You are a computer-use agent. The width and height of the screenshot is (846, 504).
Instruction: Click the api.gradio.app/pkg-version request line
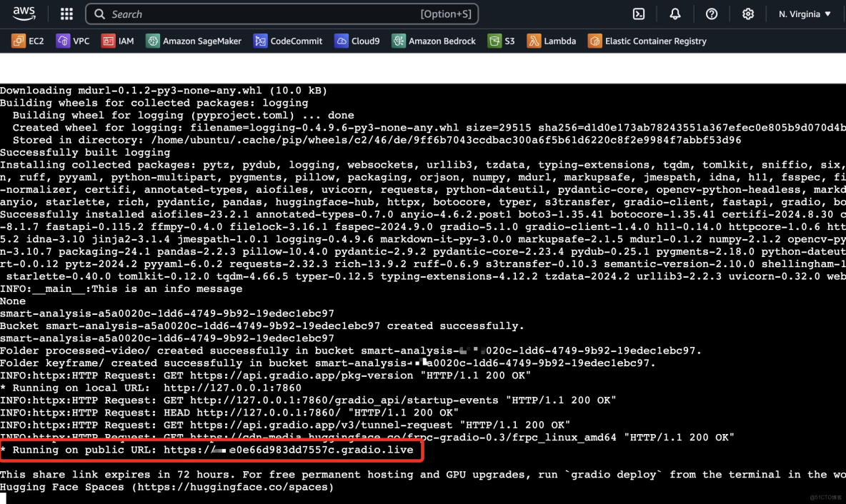266,376
